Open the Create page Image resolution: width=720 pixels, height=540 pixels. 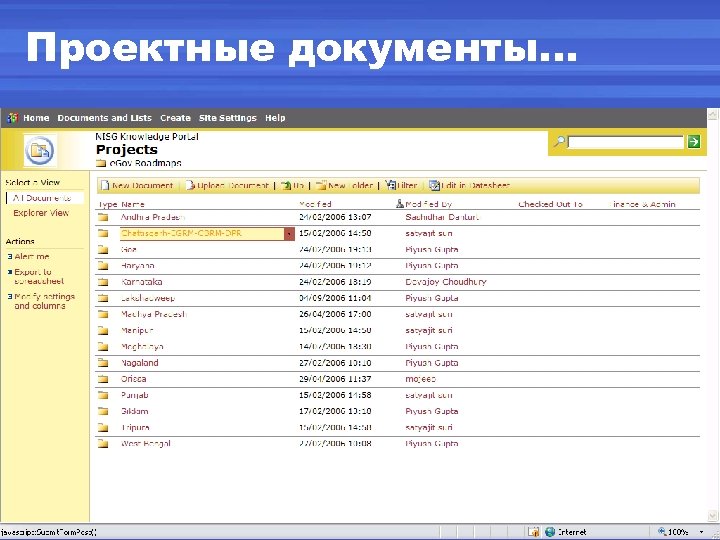pos(175,118)
